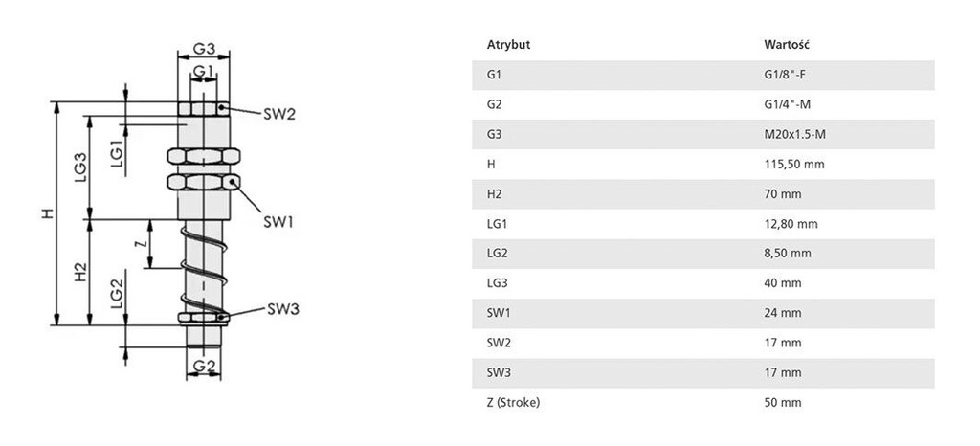Screen dimensions: 980x446
Task: Click the Z (Stroke) attribute row label
Action: click(x=513, y=402)
